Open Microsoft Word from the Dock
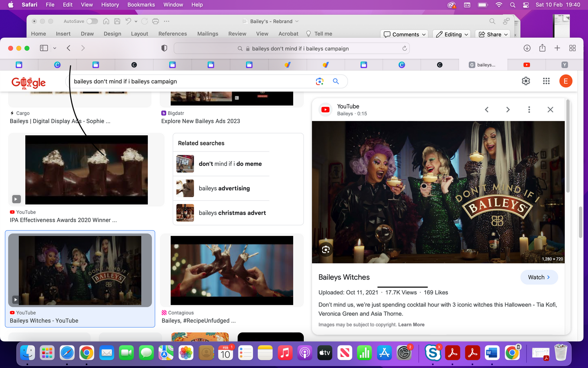The height and width of the screenshot is (368, 588). (x=492, y=353)
